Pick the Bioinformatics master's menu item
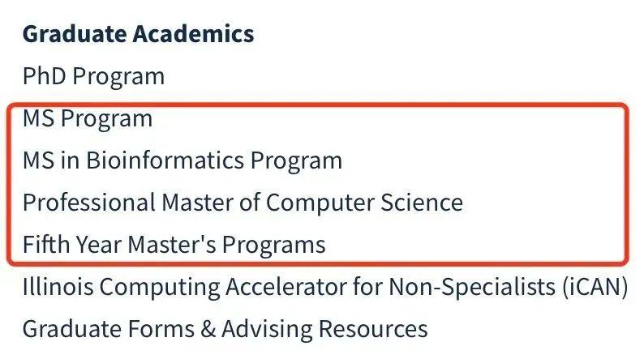Screen dimensions: 644x359 click(182, 160)
